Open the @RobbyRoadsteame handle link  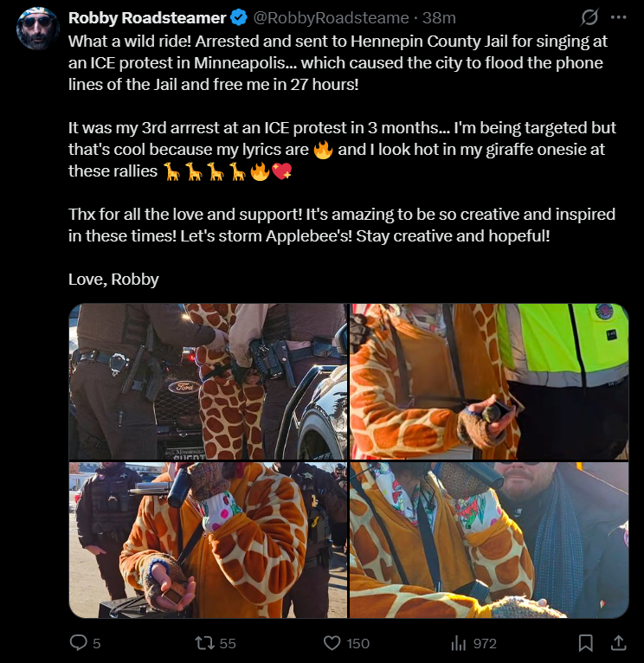pos(332,18)
